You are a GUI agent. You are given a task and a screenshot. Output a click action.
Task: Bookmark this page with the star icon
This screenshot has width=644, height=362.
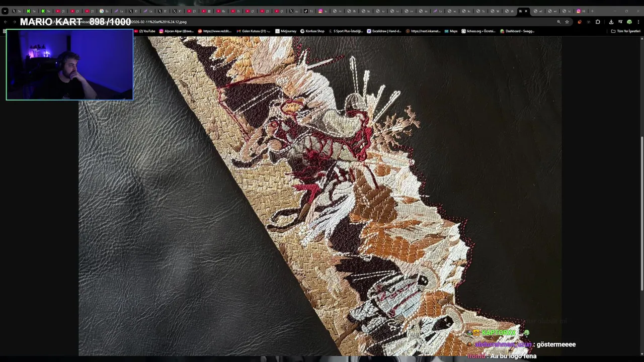pyautogui.click(x=567, y=22)
